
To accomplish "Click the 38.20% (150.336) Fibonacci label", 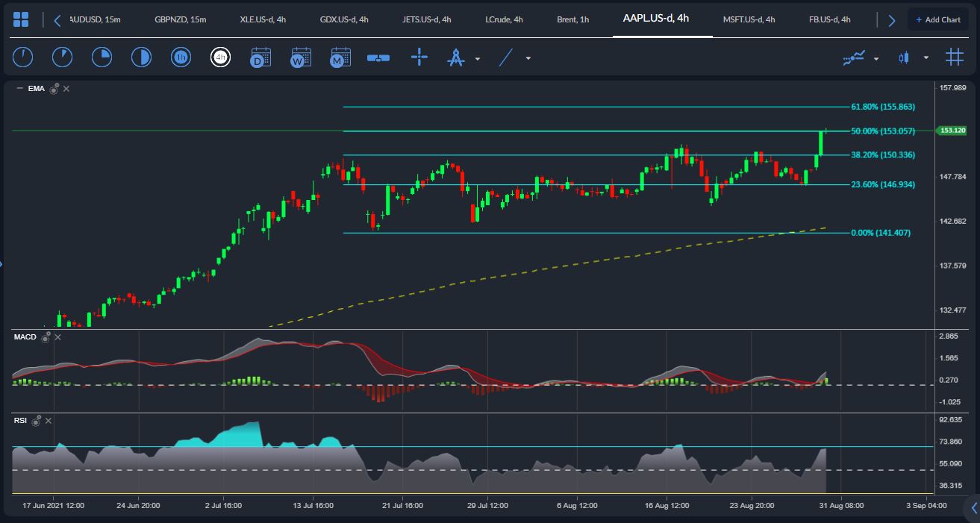I will point(883,155).
